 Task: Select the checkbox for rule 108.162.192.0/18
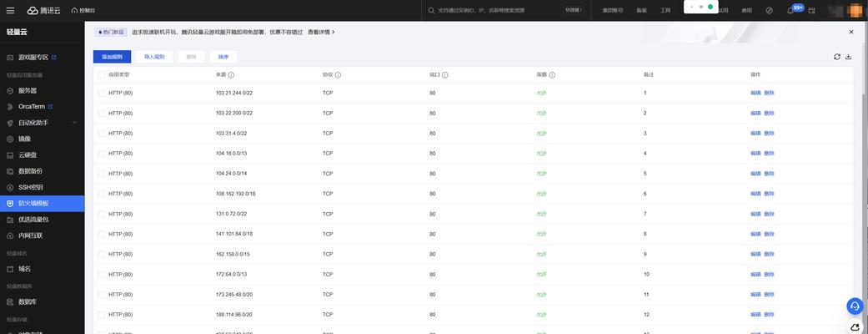(101, 194)
